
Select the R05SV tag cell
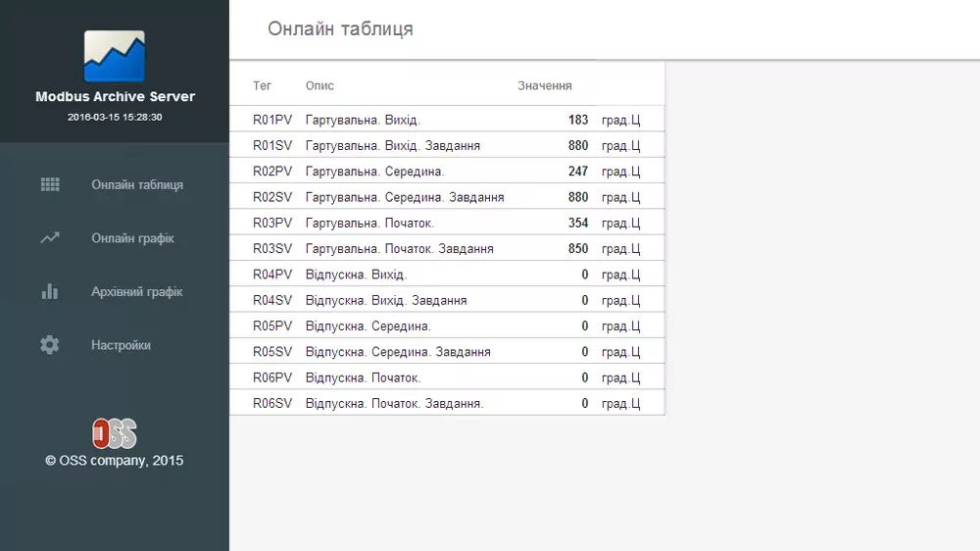(271, 352)
